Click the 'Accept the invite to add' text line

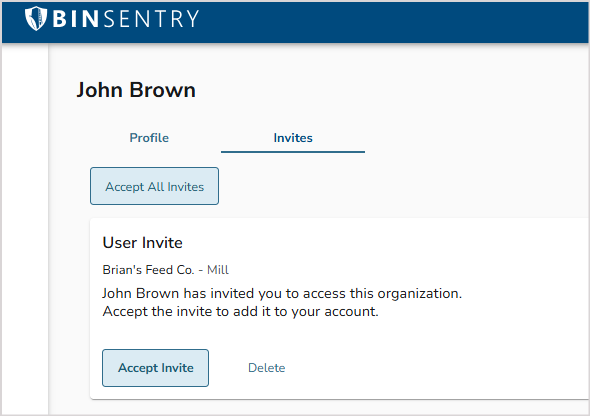(x=240, y=311)
